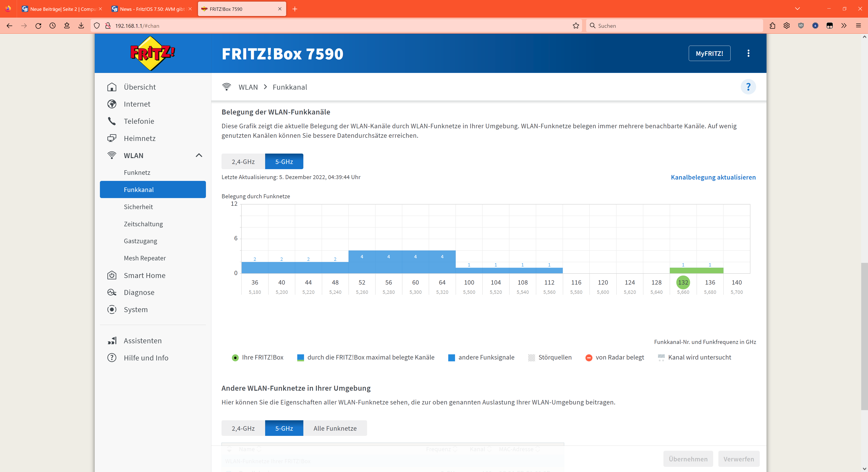The image size is (868, 472).
Task: Open Assistenten in sidebar
Action: [x=143, y=341]
